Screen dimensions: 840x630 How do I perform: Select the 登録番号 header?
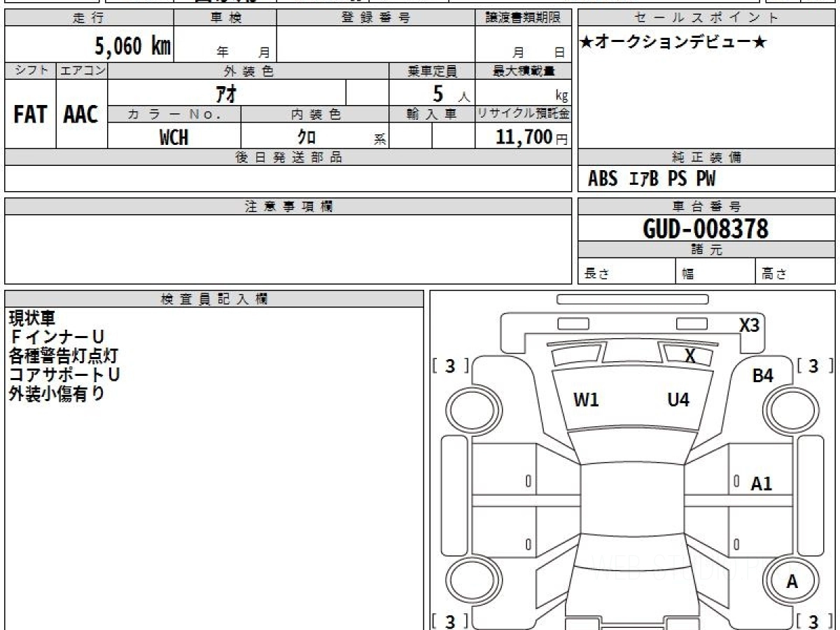tap(375, 18)
